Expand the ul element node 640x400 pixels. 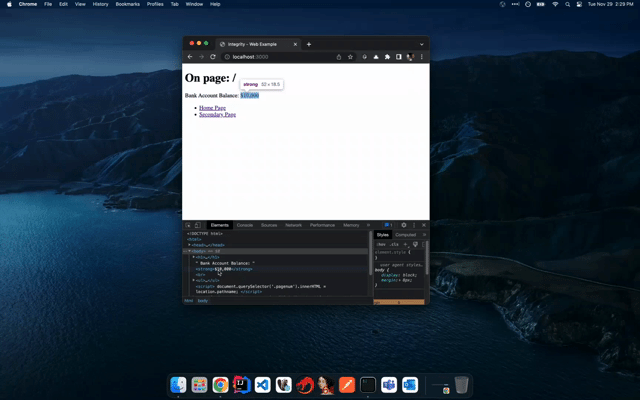click(194, 280)
